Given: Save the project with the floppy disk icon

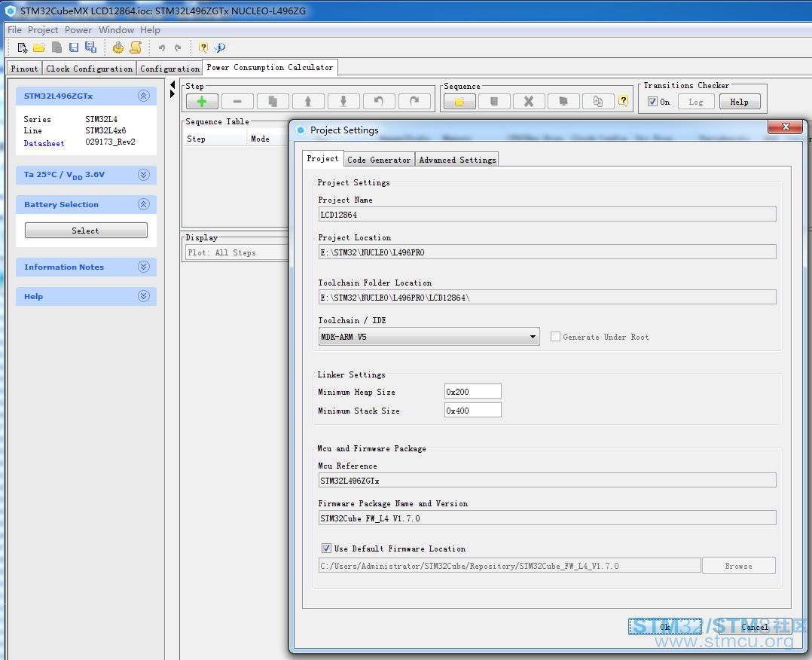Looking at the screenshot, I should pos(74,47).
